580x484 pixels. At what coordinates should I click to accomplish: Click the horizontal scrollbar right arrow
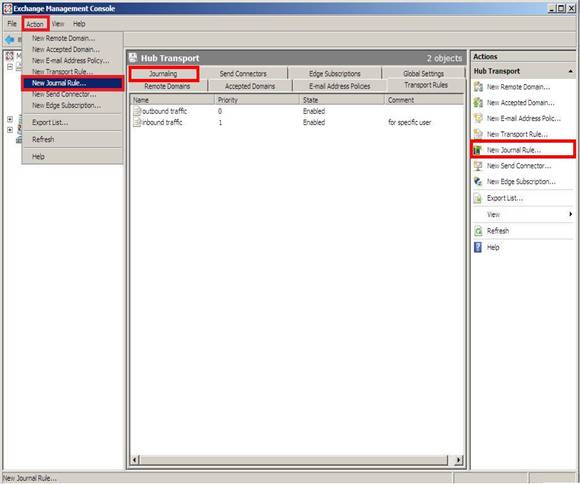pyautogui.click(x=459, y=460)
